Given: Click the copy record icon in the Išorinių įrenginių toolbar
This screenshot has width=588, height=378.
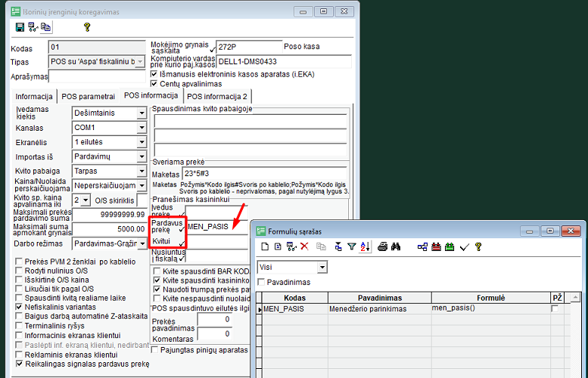Looking at the screenshot, I should [x=45, y=27].
